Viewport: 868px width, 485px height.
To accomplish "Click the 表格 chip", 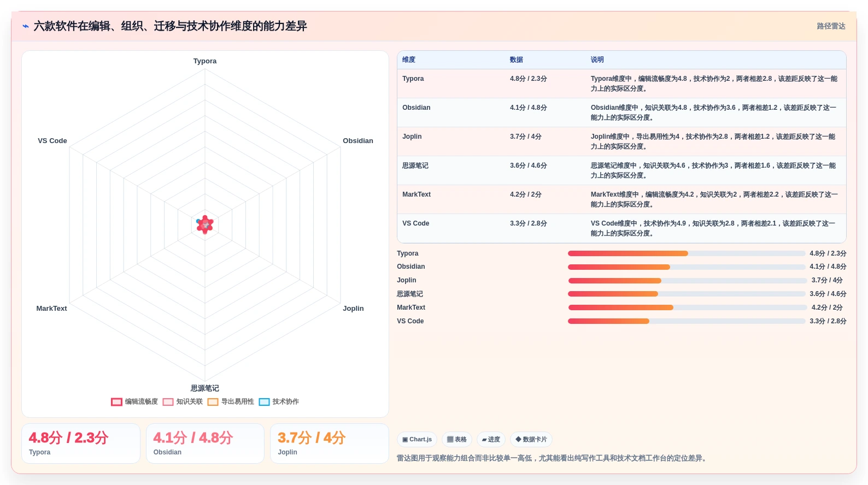I will point(457,439).
